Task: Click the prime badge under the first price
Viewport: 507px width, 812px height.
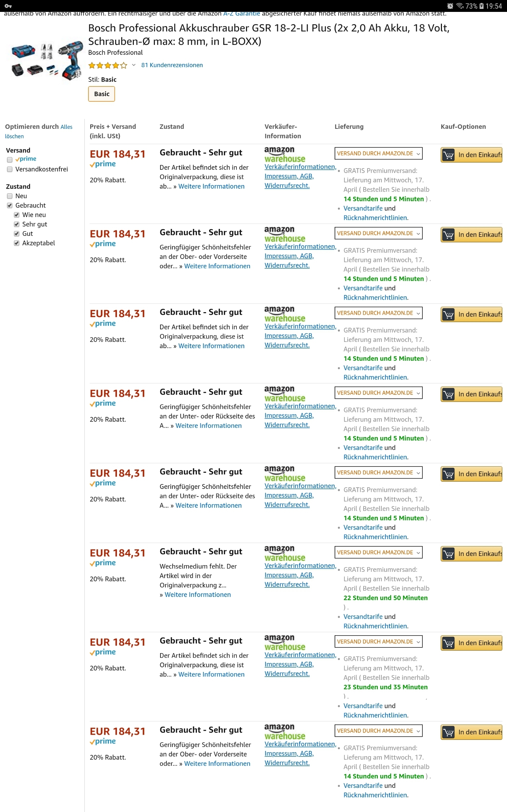Action: 103,164
